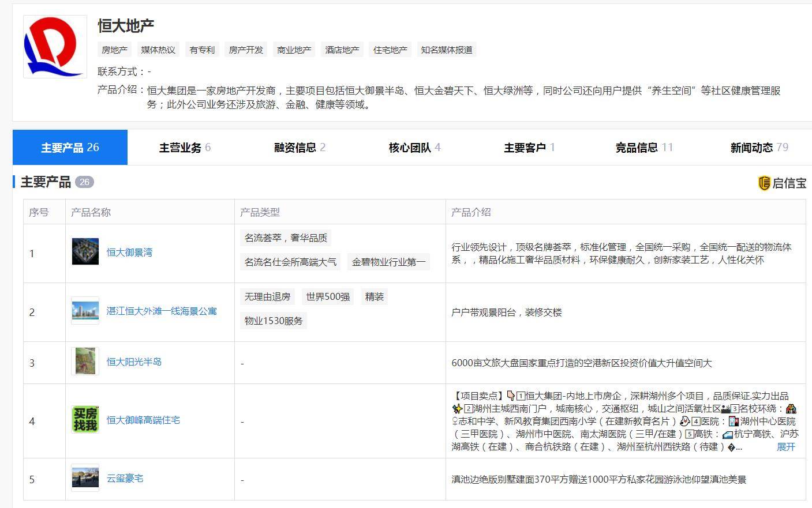The image size is (812, 508).
Task: Open the 恒大阳光半岛 link
Action: (x=134, y=362)
